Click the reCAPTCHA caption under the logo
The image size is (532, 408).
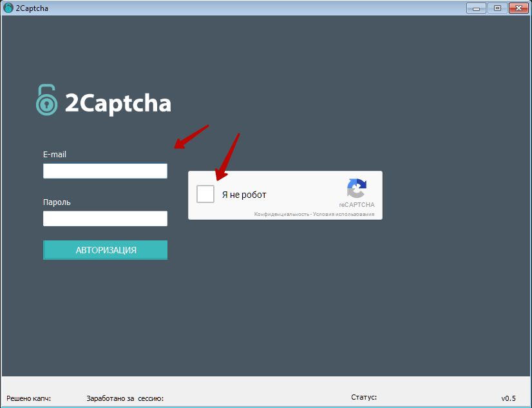[356, 205]
